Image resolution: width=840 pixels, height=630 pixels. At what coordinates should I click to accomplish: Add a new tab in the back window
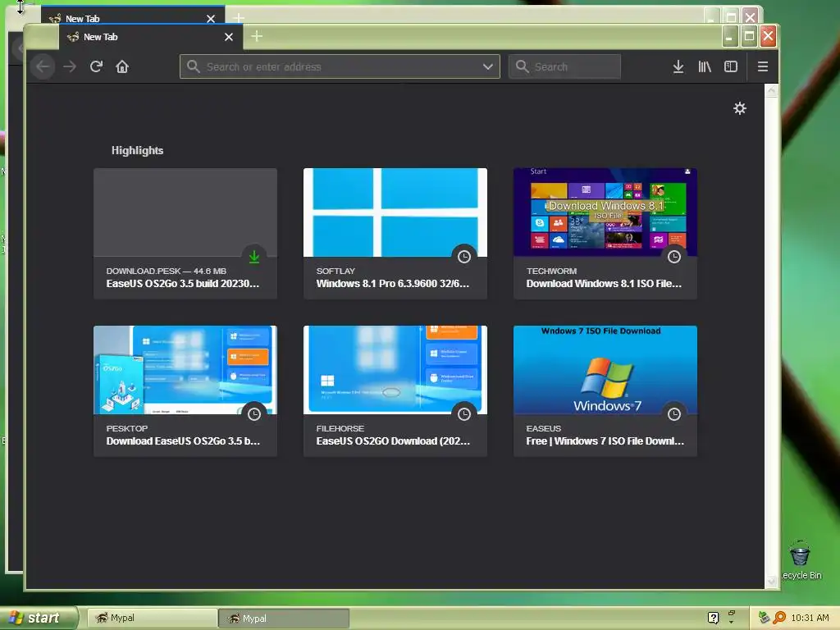[239, 18]
